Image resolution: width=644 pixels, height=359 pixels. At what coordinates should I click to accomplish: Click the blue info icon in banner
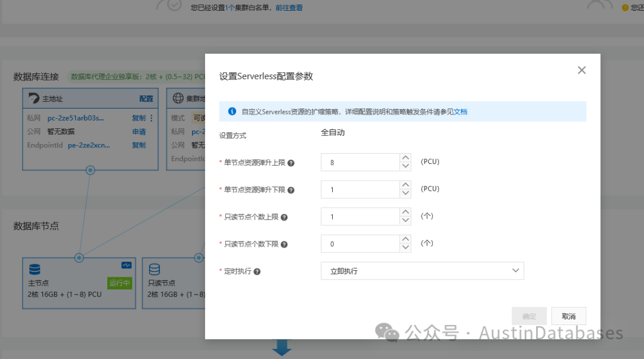coord(232,112)
